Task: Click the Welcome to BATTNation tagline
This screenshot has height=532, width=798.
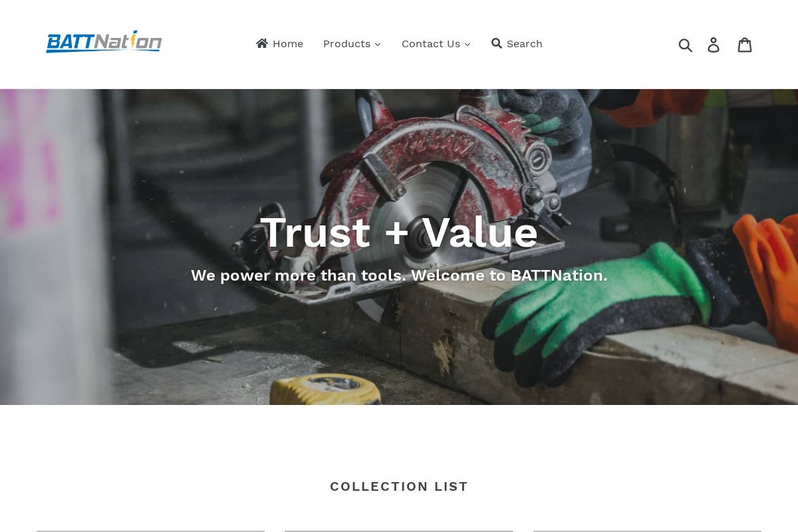Action: point(399,275)
